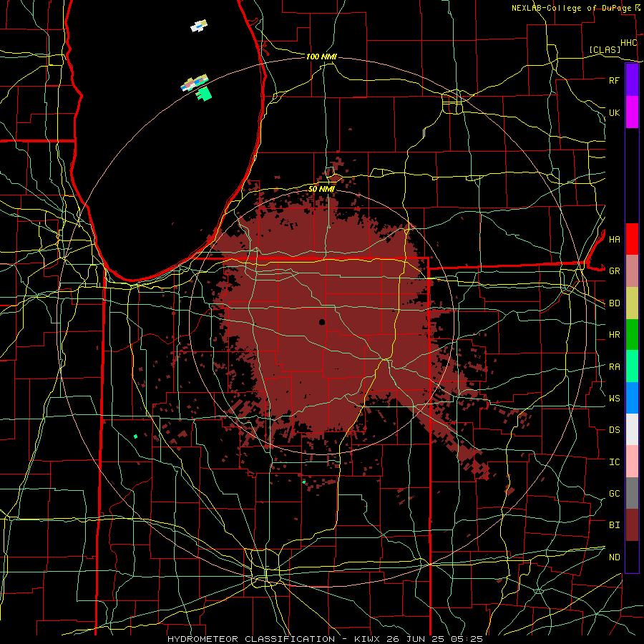Click the ND legend label
Image resolution: width=644 pixels, height=644 pixels.
pos(614,557)
